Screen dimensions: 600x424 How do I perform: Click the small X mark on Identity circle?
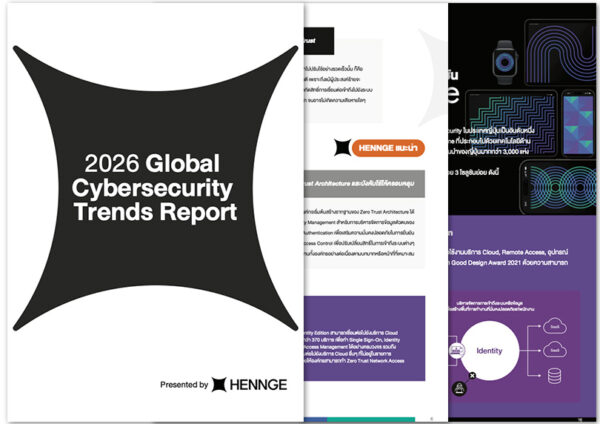pos(472,375)
